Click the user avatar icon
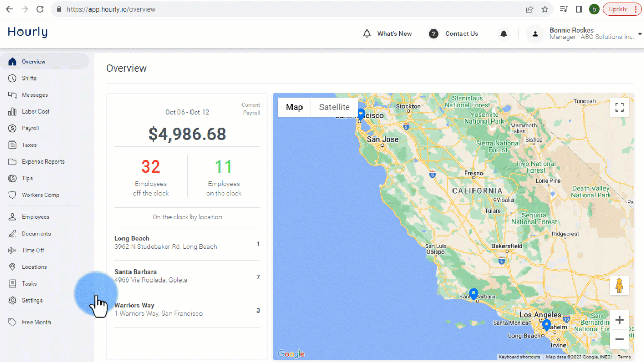 pos(535,34)
